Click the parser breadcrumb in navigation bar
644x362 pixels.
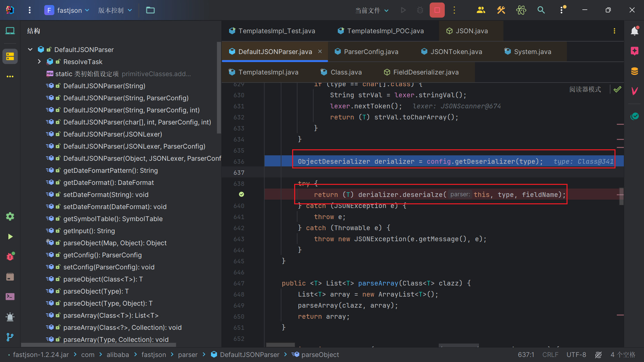click(x=188, y=355)
